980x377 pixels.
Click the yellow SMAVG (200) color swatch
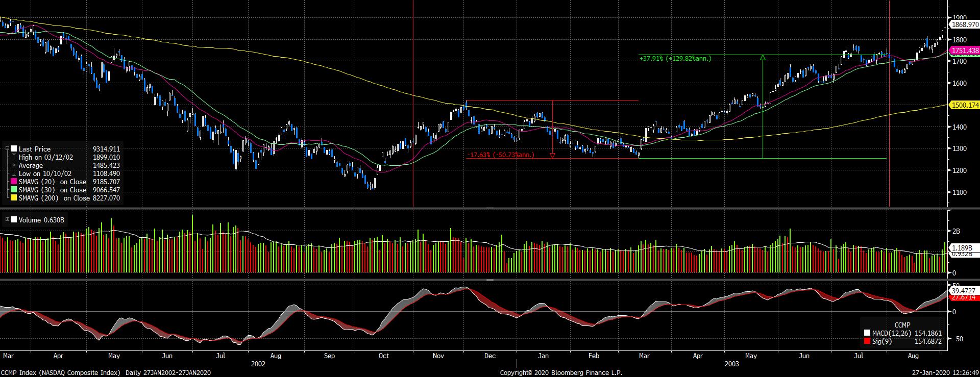click(14, 198)
